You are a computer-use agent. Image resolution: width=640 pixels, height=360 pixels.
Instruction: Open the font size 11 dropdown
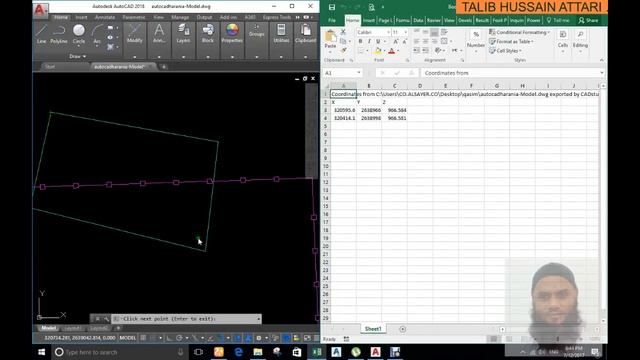(405, 32)
